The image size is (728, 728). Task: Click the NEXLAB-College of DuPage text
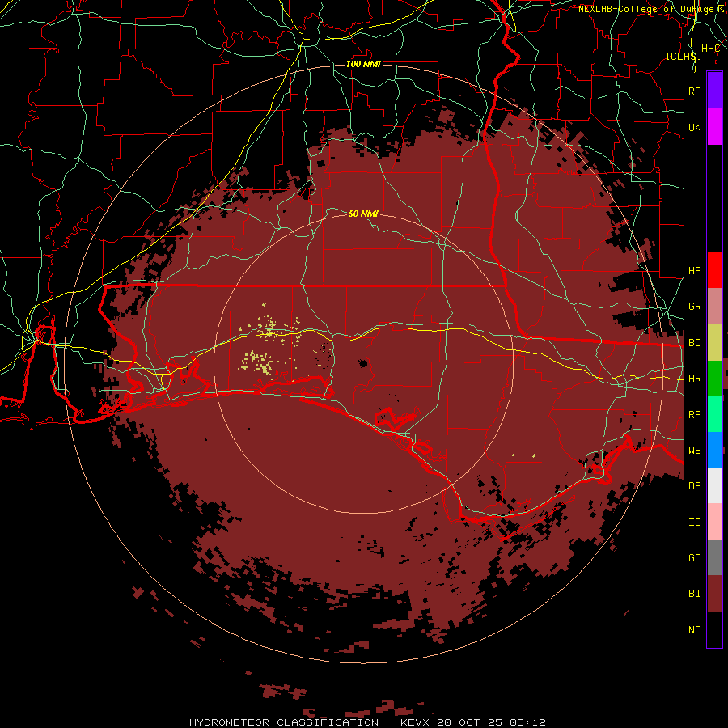coord(646,9)
